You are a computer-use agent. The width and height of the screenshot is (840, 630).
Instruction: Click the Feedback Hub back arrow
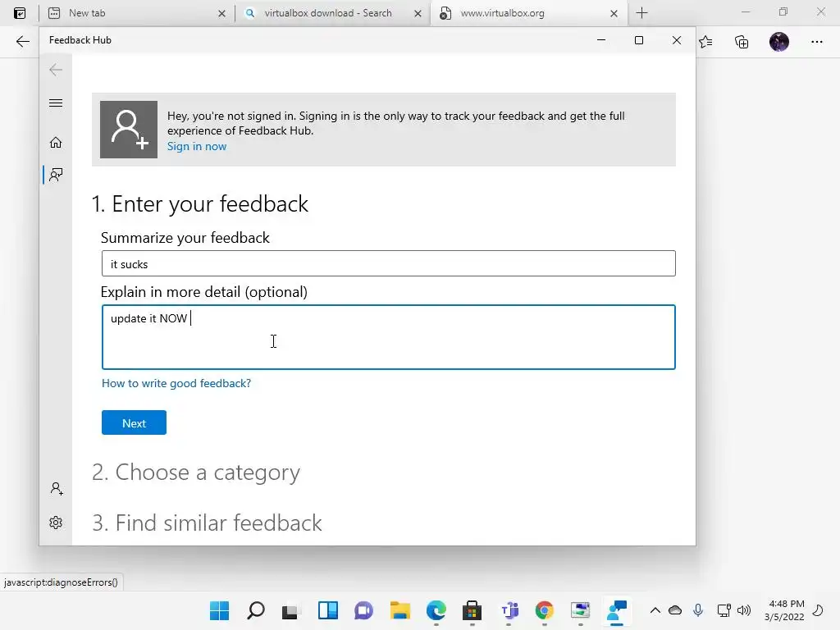coord(56,70)
